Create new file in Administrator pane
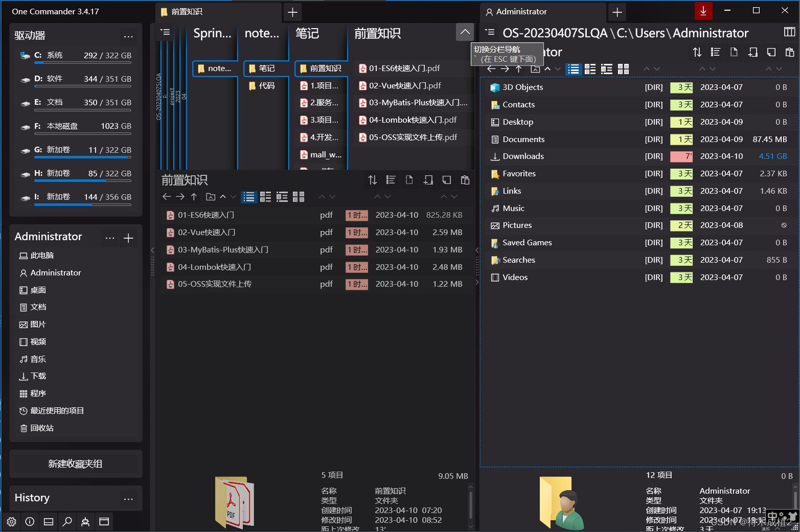Screen dimensions: 800x532 pos(734,52)
